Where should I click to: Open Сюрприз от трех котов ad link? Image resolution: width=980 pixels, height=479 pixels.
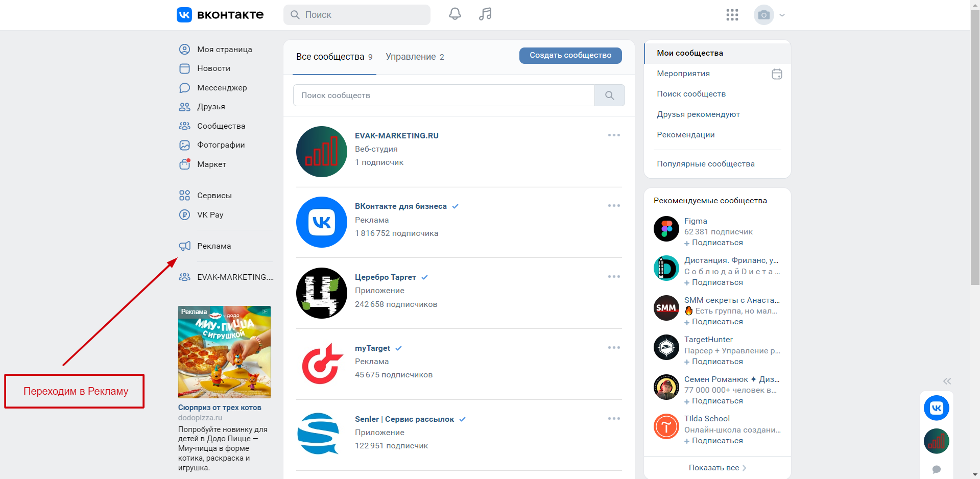(x=220, y=408)
